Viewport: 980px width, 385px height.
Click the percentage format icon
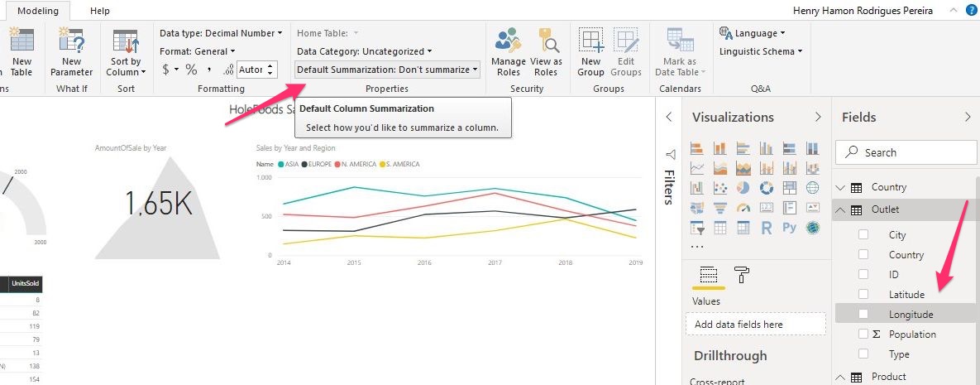coord(191,70)
